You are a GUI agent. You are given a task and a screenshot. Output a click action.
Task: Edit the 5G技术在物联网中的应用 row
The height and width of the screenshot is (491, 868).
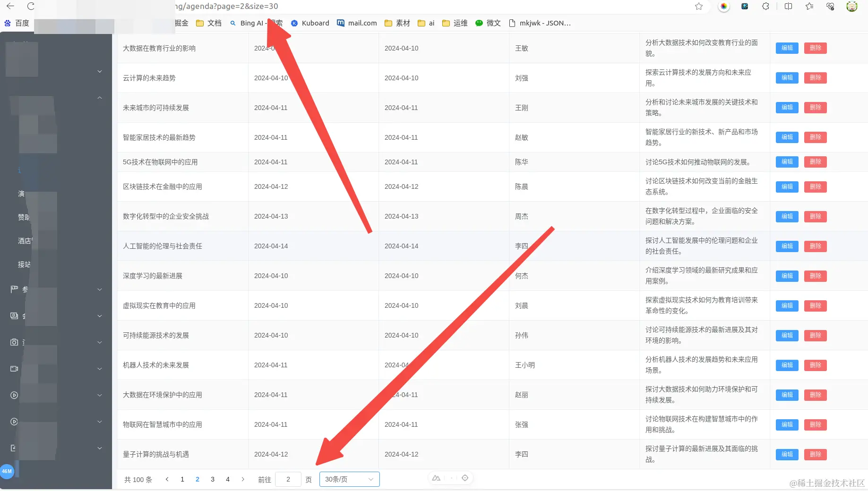coord(787,161)
